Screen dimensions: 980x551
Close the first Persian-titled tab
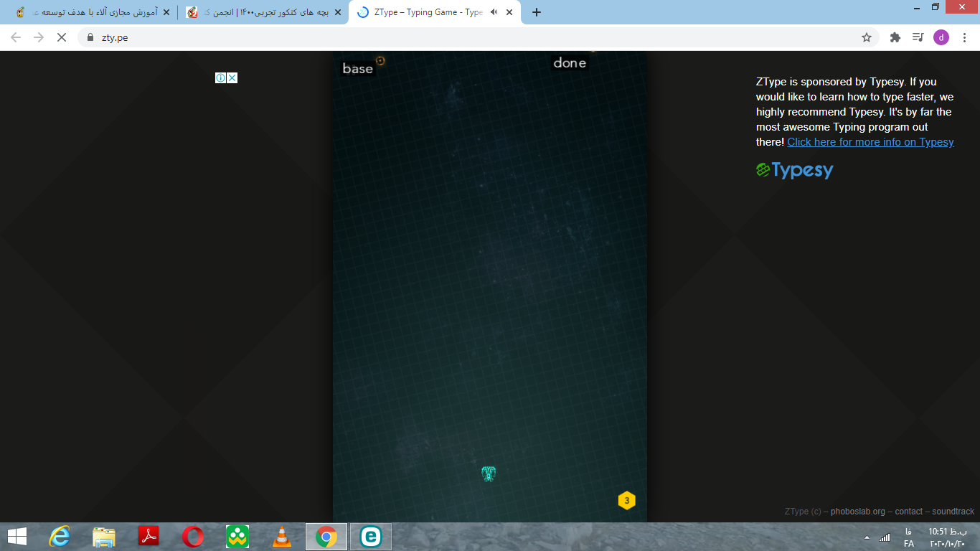pyautogui.click(x=166, y=12)
